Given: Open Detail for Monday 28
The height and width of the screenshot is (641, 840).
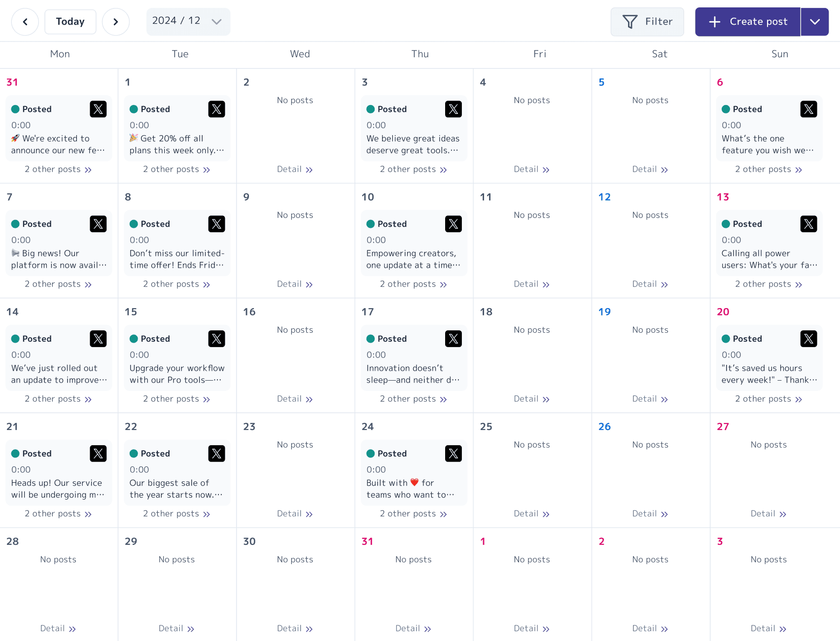Looking at the screenshot, I should (x=58, y=629).
